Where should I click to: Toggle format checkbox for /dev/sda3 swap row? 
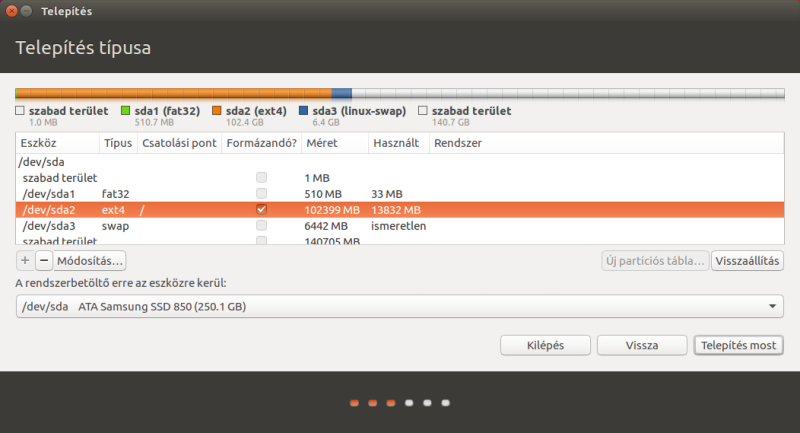262,226
